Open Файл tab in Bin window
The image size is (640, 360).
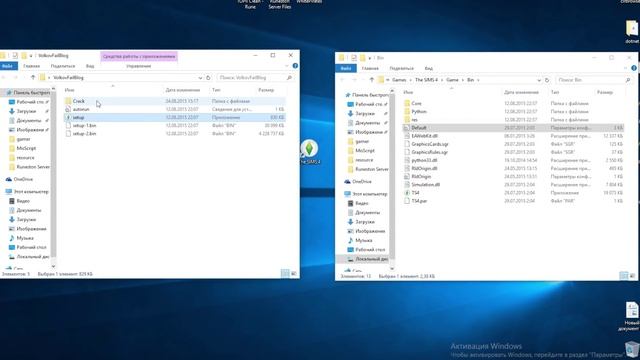[346, 68]
